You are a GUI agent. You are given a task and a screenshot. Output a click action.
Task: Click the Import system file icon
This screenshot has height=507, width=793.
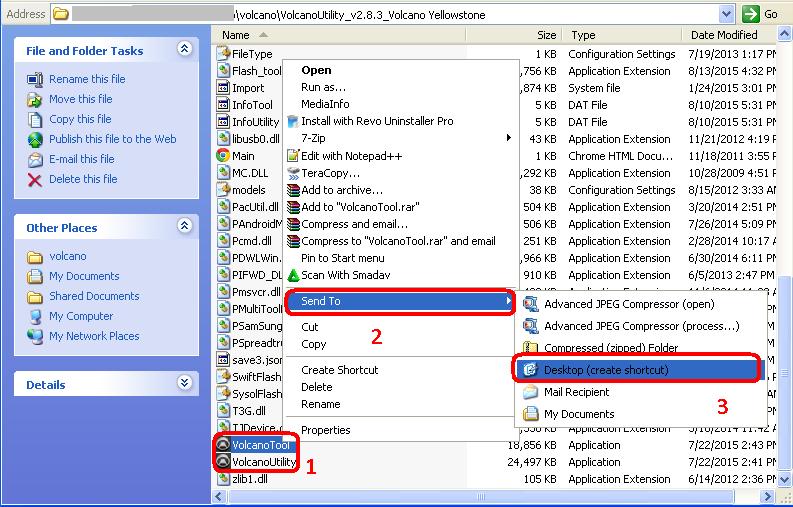click(223, 88)
